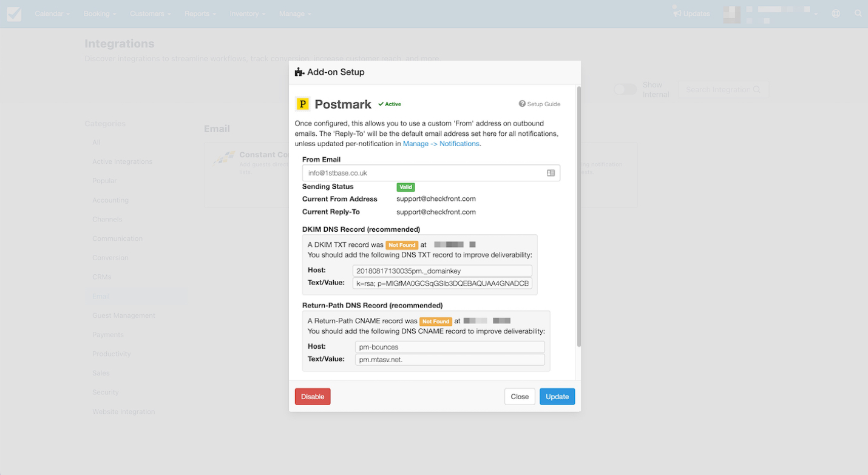Follow the Manage -> Notifications link
868x475 pixels.
click(x=441, y=144)
